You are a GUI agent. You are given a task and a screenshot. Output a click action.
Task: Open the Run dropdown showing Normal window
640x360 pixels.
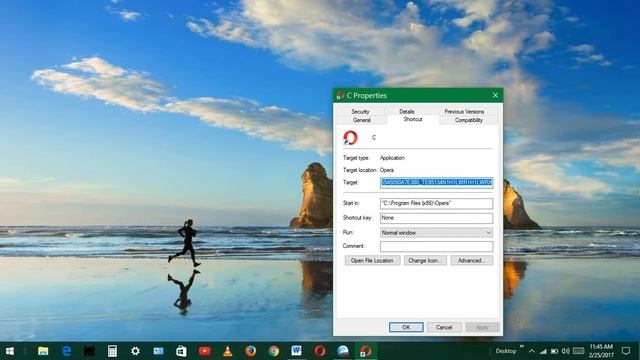(x=436, y=233)
